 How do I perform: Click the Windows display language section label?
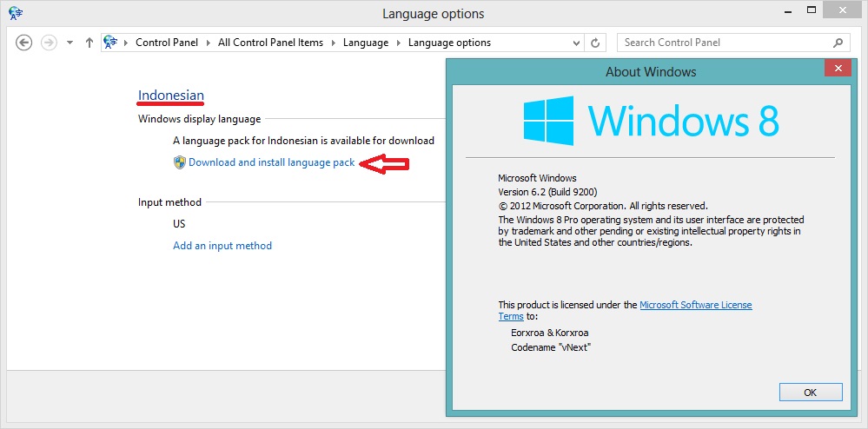[199, 118]
